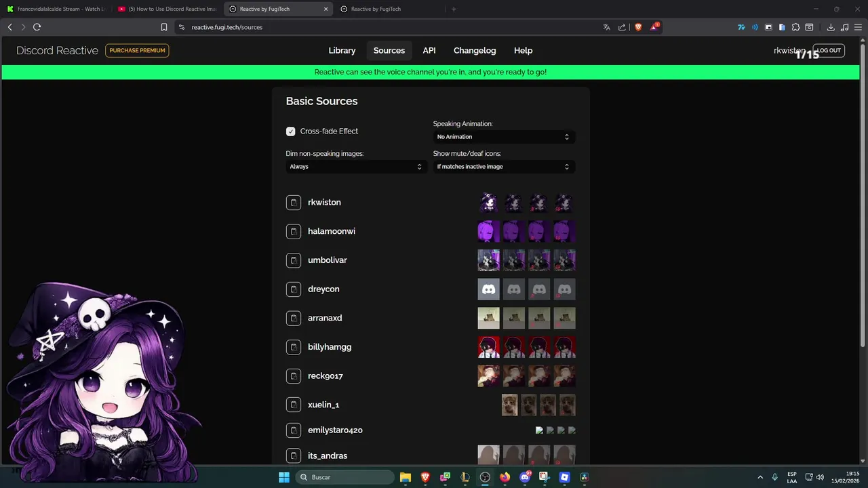This screenshot has height=488, width=868.
Task: Copy source link for umbolivar
Action: point(293,260)
